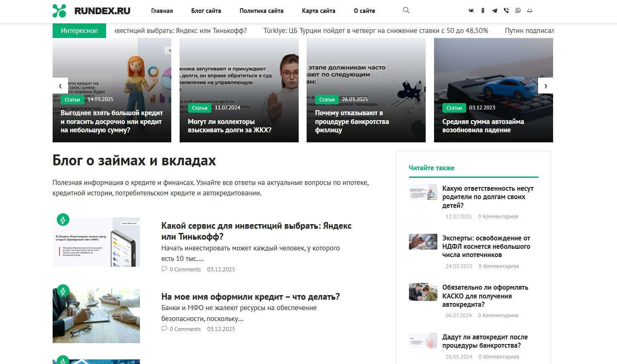Open the search magnifier icon

pos(406,10)
